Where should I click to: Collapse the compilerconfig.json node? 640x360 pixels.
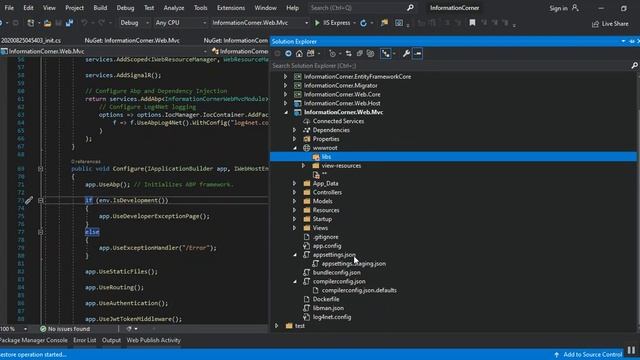[295, 282]
